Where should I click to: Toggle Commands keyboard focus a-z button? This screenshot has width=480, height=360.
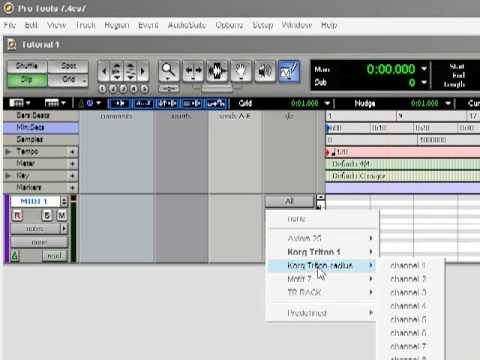(x=143, y=103)
